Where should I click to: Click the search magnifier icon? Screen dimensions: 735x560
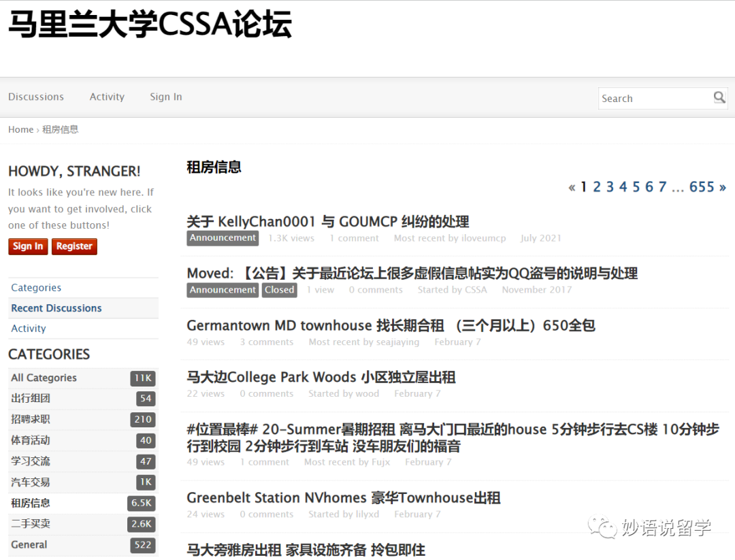pyautogui.click(x=719, y=97)
